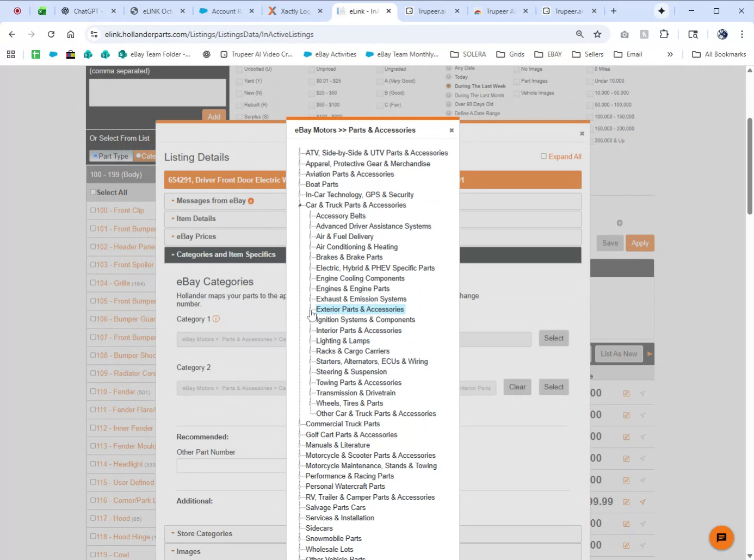Select Exterior Parts & Accessories category
Screen dimensions: 754x560
360,309
